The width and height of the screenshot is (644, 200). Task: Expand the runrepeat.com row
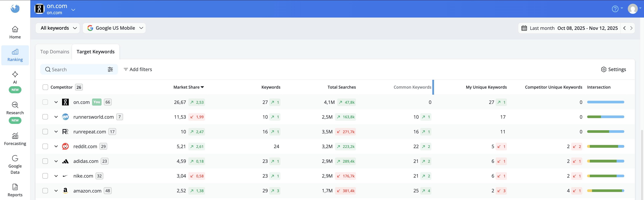pyautogui.click(x=56, y=132)
